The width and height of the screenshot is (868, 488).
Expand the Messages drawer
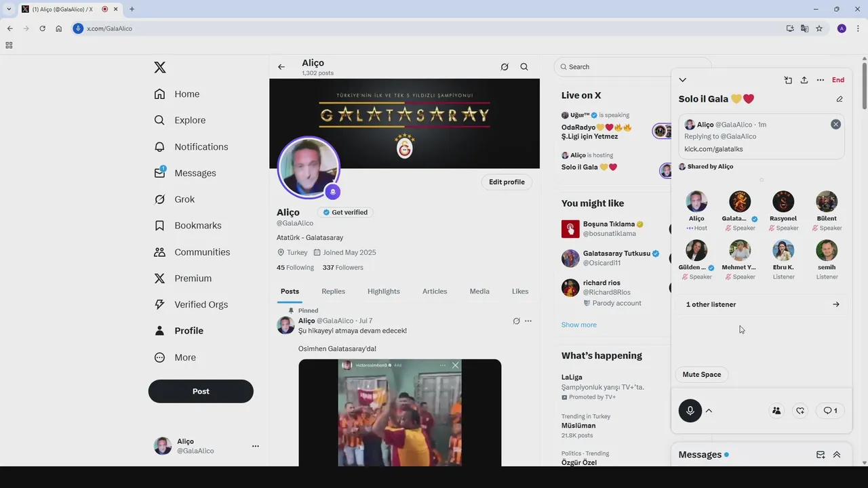837,455
